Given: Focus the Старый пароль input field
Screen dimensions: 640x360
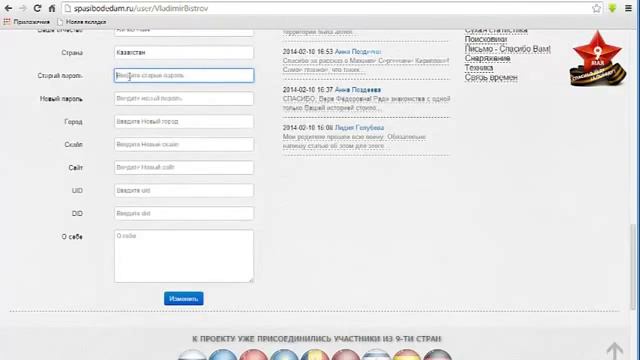Looking at the screenshot, I should point(184,76).
